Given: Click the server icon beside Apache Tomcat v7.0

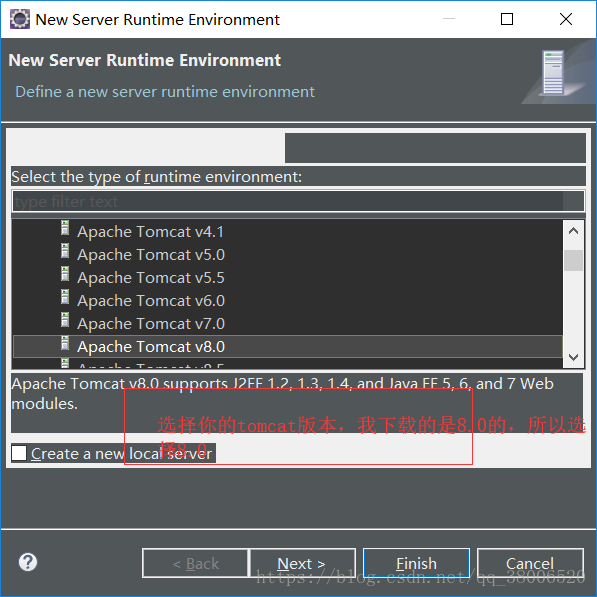Looking at the screenshot, I should [x=65, y=320].
